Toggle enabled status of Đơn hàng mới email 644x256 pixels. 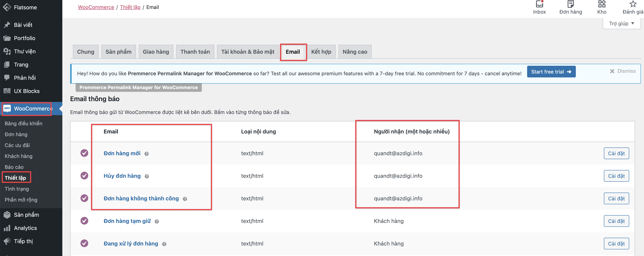point(84,153)
